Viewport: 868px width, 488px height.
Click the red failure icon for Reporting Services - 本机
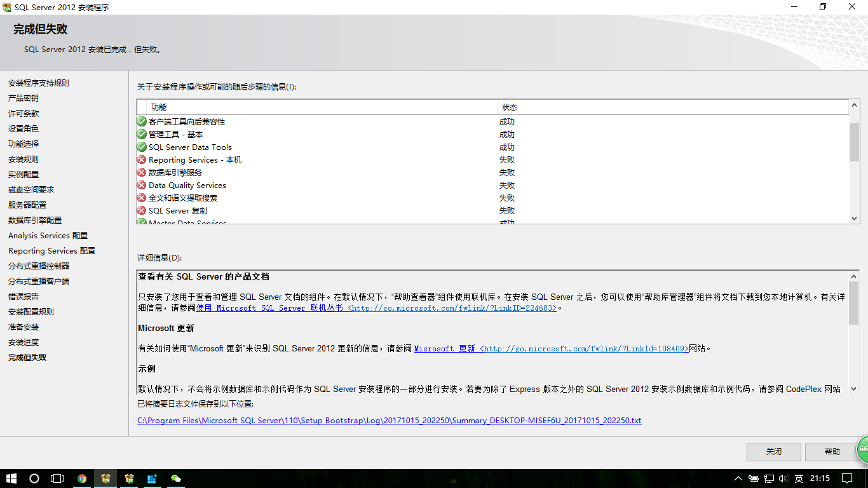click(x=142, y=159)
